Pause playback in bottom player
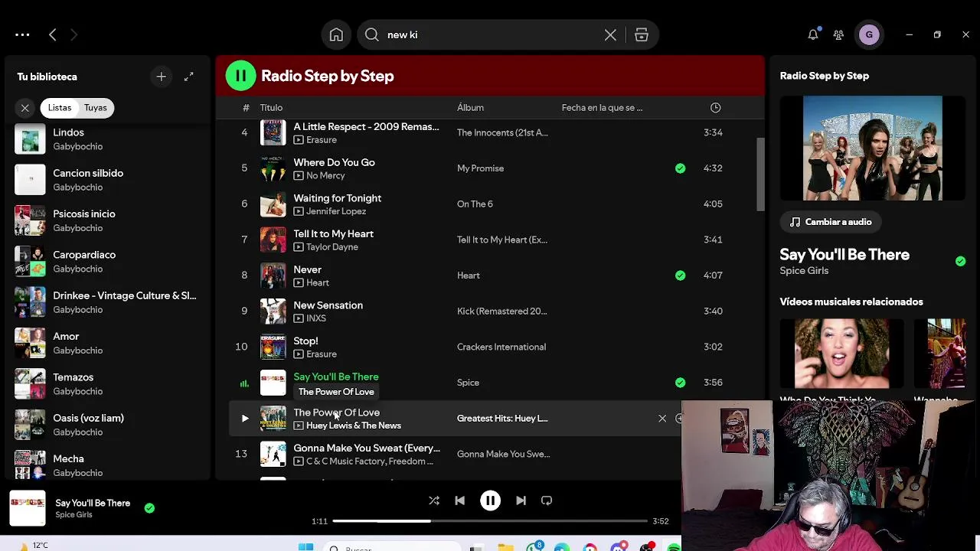This screenshot has height=551, width=980. pos(490,500)
